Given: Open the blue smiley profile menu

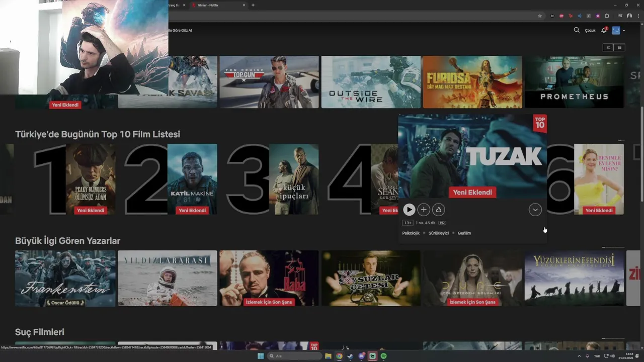Looking at the screenshot, I should point(616,30).
